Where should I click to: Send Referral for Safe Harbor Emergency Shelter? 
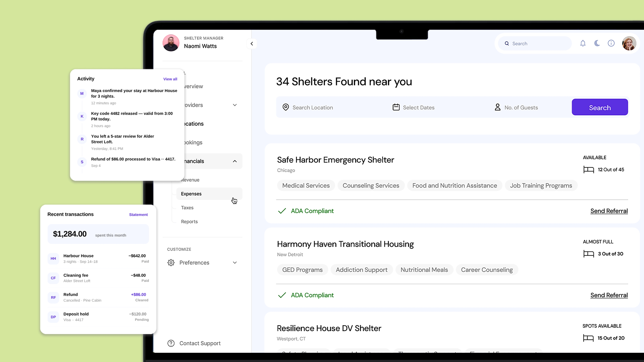(609, 211)
